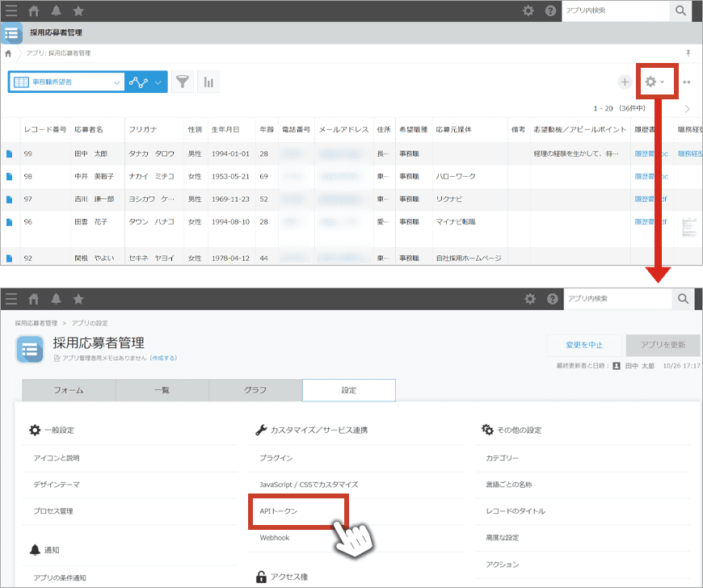Switch to the 一覧 tab
703x588 pixels.
click(162, 390)
